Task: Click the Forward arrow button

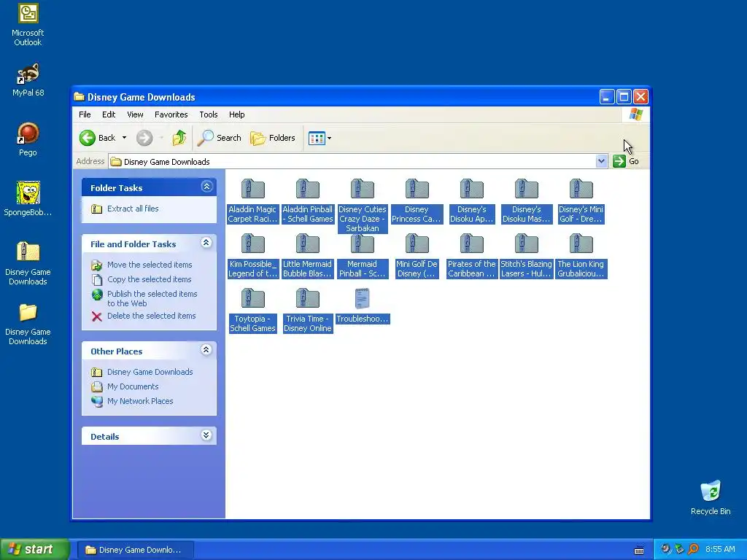Action: pos(144,138)
